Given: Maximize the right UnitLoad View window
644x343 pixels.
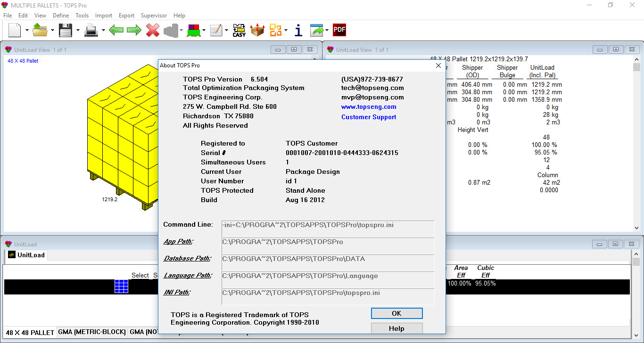Looking at the screenshot, I should click(x=616, y=49).
